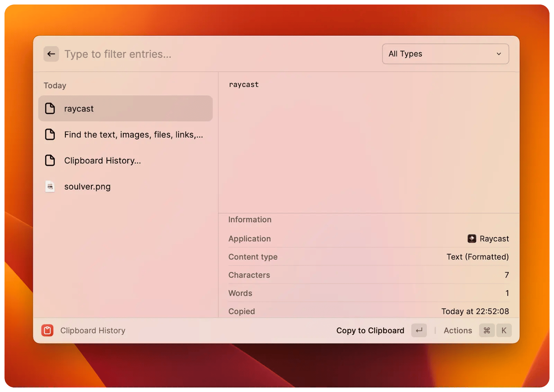Click the 'Raycast' application value

click(494, 239)
